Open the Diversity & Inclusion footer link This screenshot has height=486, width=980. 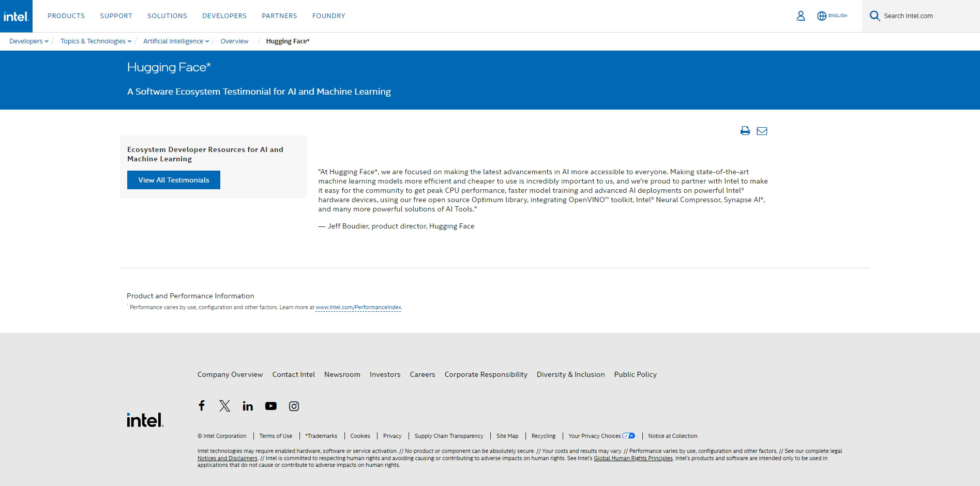(x=571, y=374)
